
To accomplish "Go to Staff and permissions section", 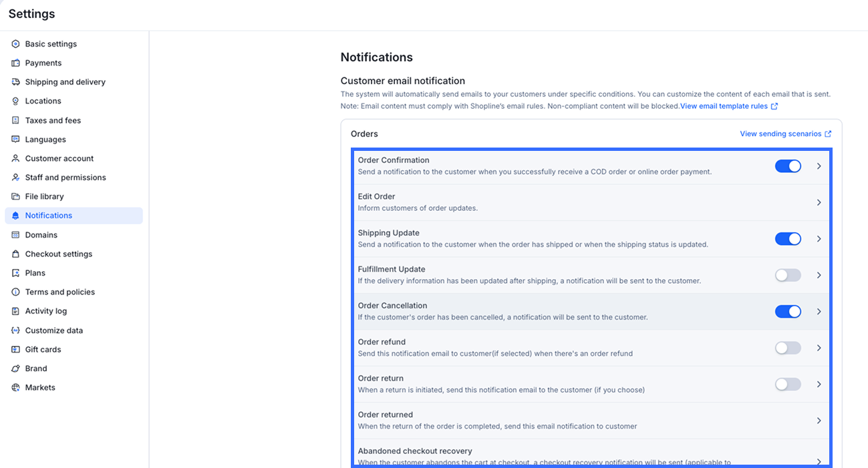I will coord(65,178).
